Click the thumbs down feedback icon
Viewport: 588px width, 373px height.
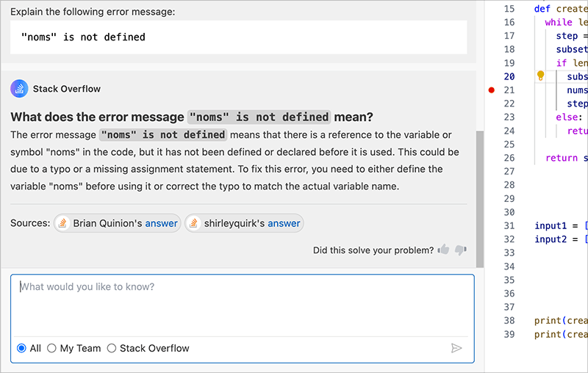461,250
